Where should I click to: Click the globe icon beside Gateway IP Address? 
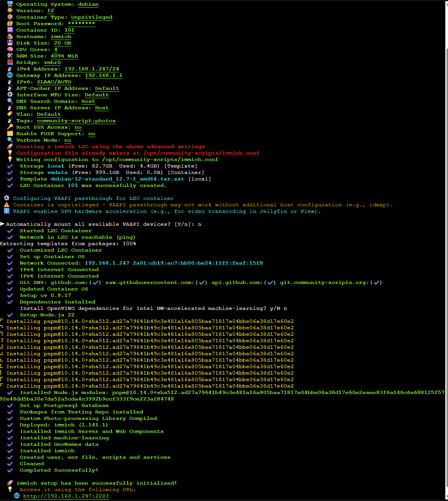click(10, 75)
